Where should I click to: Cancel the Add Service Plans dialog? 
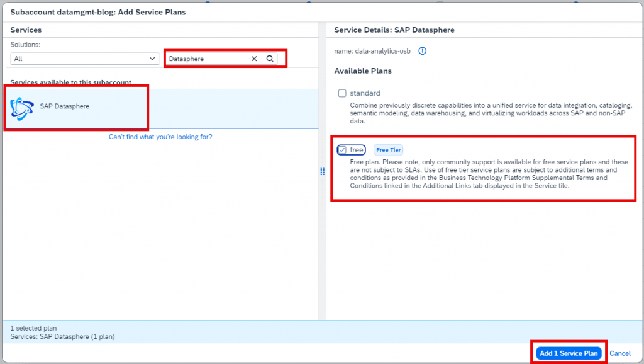coord(619,353)
